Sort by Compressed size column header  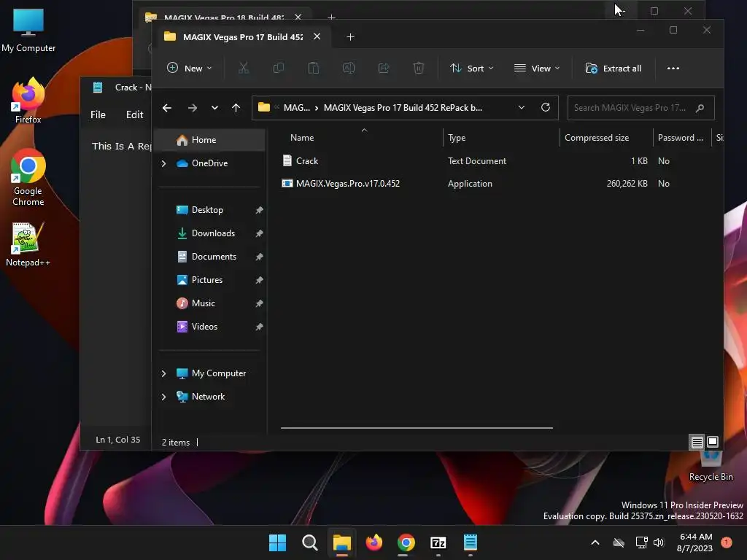(x=597, y=138)
